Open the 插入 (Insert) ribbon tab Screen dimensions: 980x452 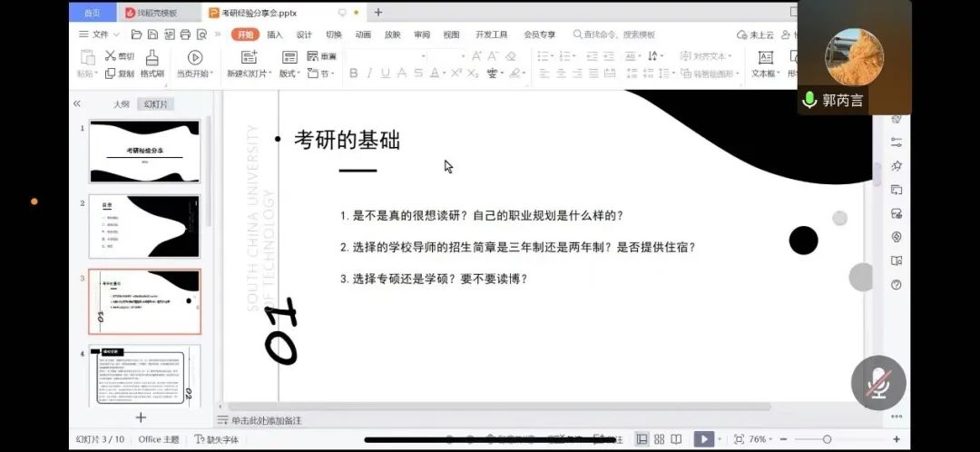pyautogui.click(x=275, y=34)
